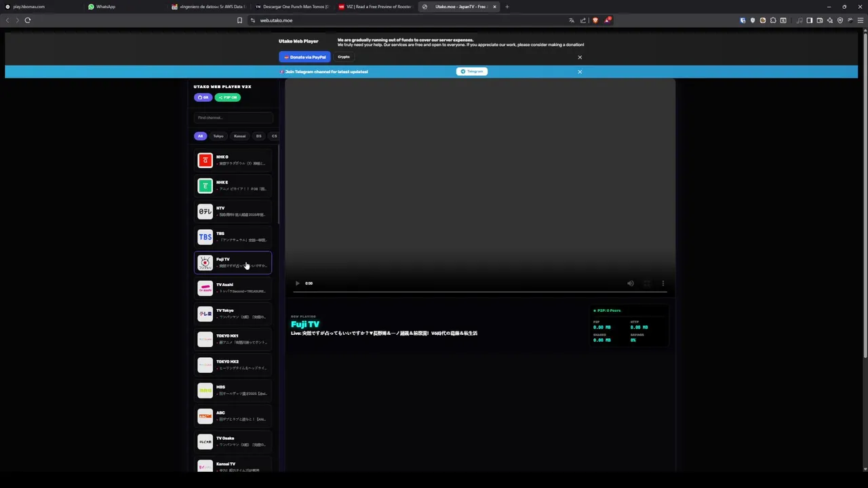Switch to the ABC channel
The image size is (868, 488).
233,416
